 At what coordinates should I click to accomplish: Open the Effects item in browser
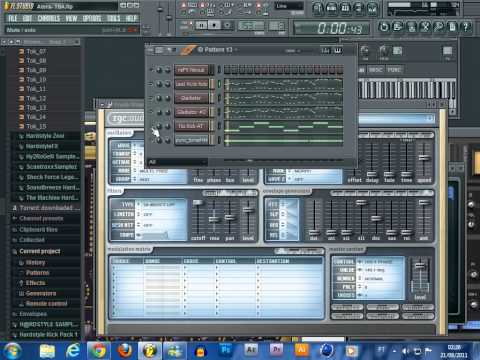[35, 283]
